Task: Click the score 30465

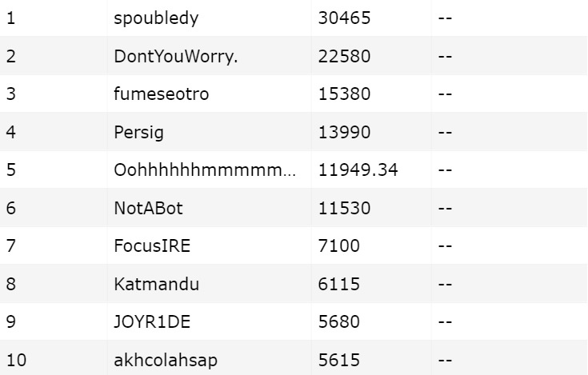Action: 344,18
